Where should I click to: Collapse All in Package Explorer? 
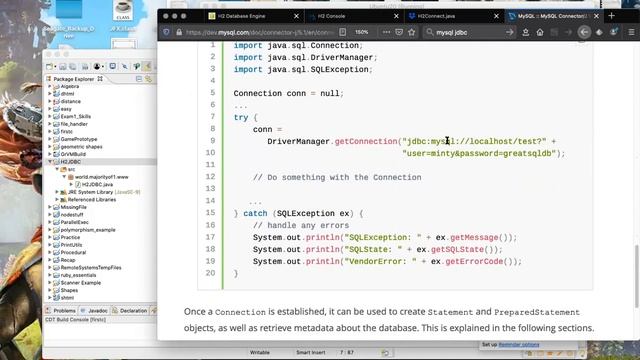(139, 79)
